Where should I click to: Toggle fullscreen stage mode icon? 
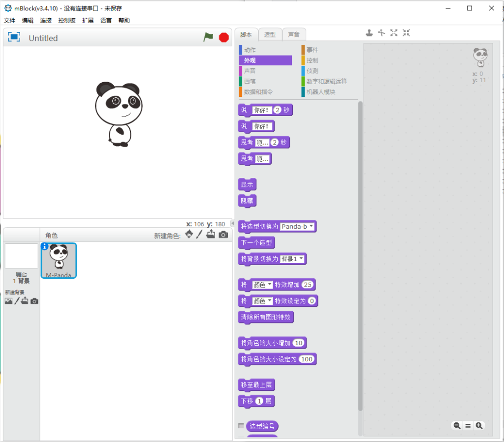[x=14, y=37]
